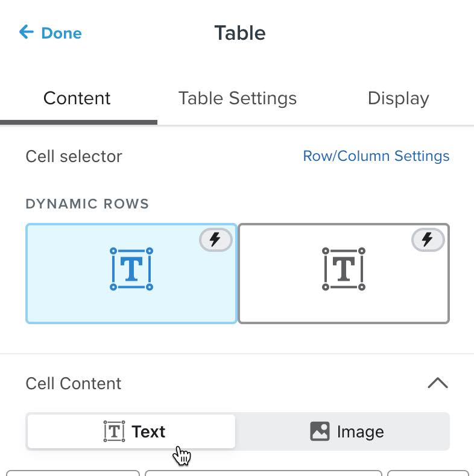Image resolution: width=474 pixels, height=476 pixels.
Task: Click the blue text-box icon in first cell
Action: pyautogui.click(x=131, y=269)
